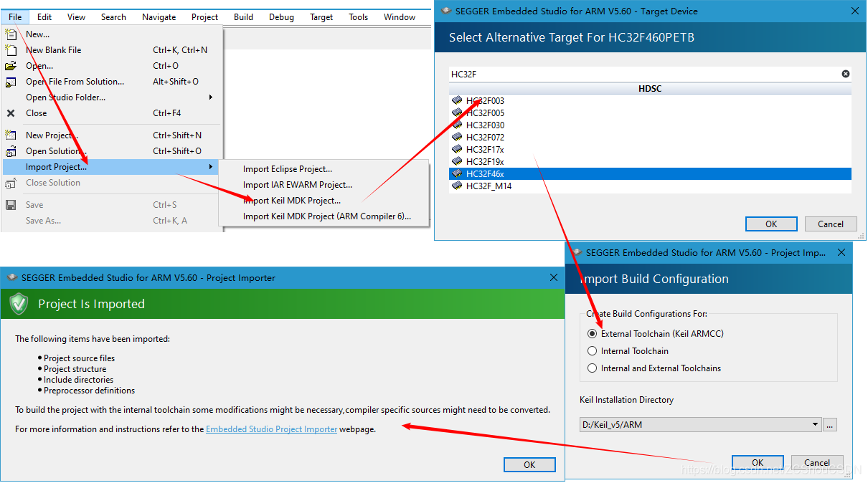Open the Edit menu
Viewport: 868px width, 483px height.
(44, 16)
